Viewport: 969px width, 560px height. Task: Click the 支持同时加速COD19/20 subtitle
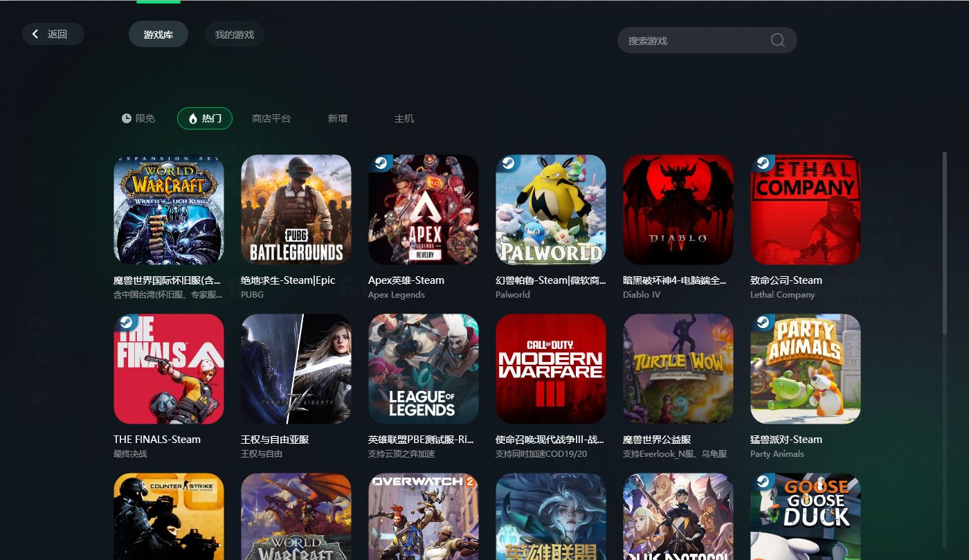click(541, 454)
